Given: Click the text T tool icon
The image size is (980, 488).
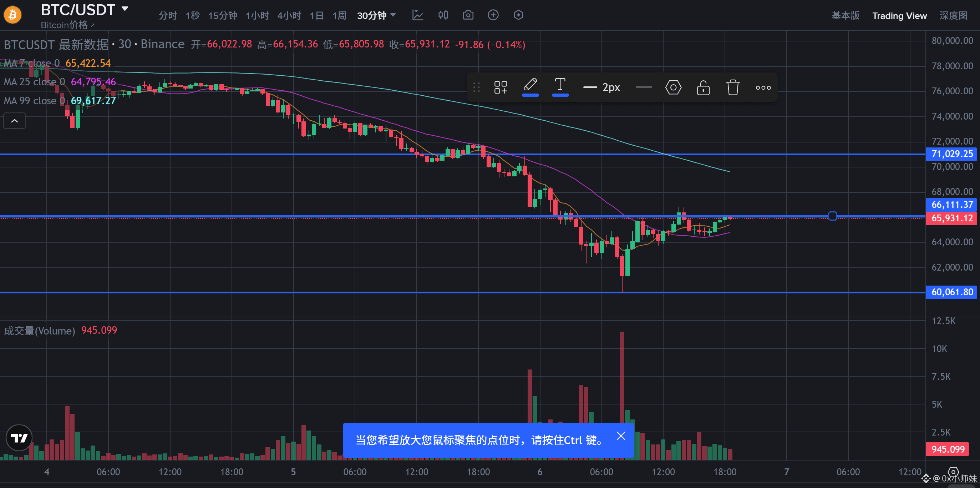Looking at the screenshot, I should coord(560,85).
